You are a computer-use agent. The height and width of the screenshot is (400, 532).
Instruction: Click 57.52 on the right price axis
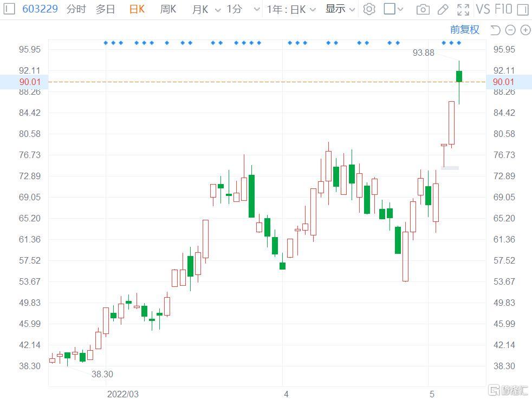504,260
